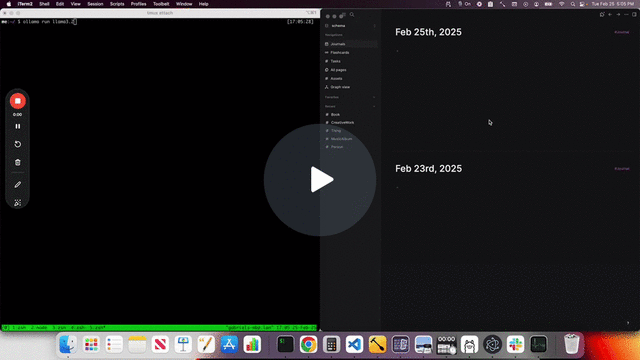Open the Edit menu in menu bar

tap(60, 4)
